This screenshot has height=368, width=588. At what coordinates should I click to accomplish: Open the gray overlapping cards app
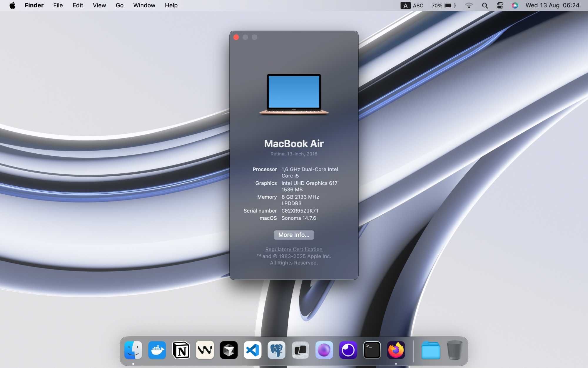point(300,350)
